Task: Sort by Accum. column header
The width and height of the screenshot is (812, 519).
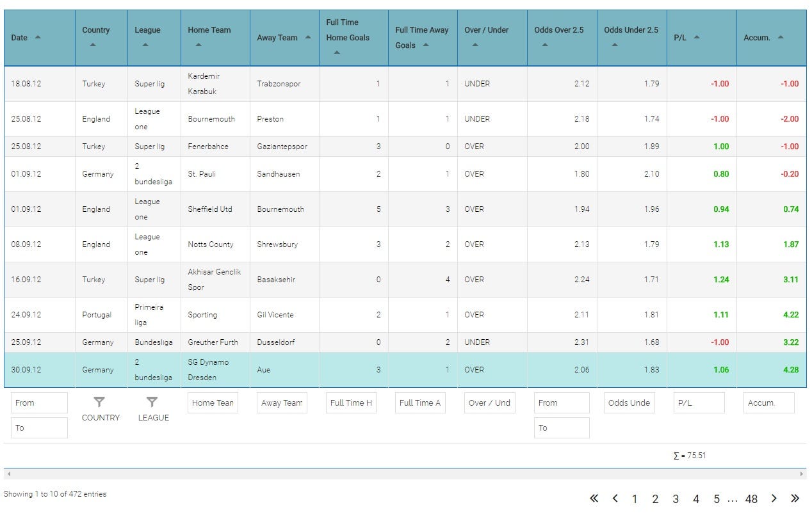Action: pyautogui.click(x=771, y=38)
